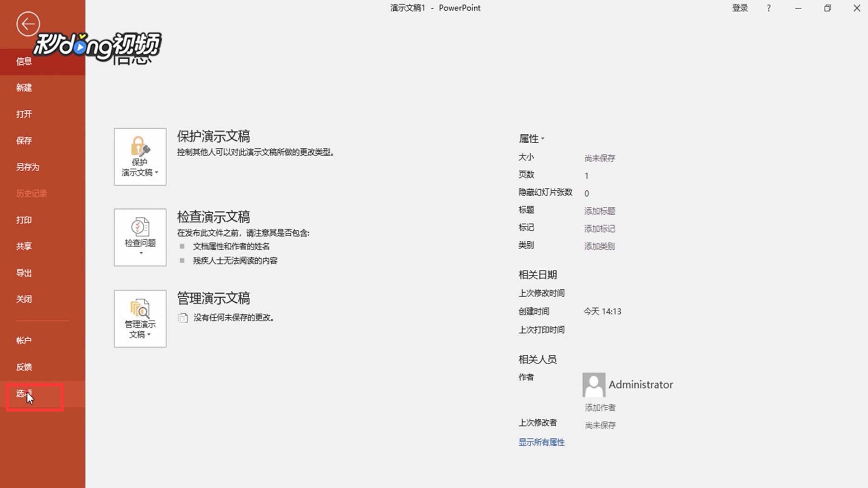
Task: Open the help question mark
Action: click(x=769, y=8)
